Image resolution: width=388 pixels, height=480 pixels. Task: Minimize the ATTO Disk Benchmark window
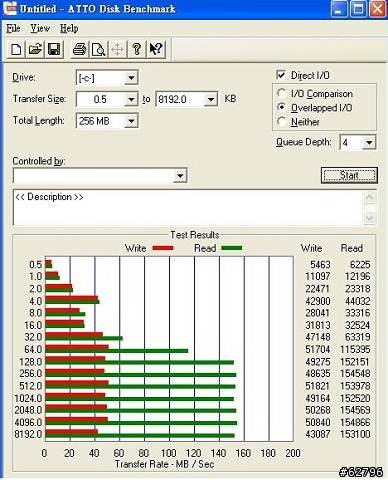(339, 9)
